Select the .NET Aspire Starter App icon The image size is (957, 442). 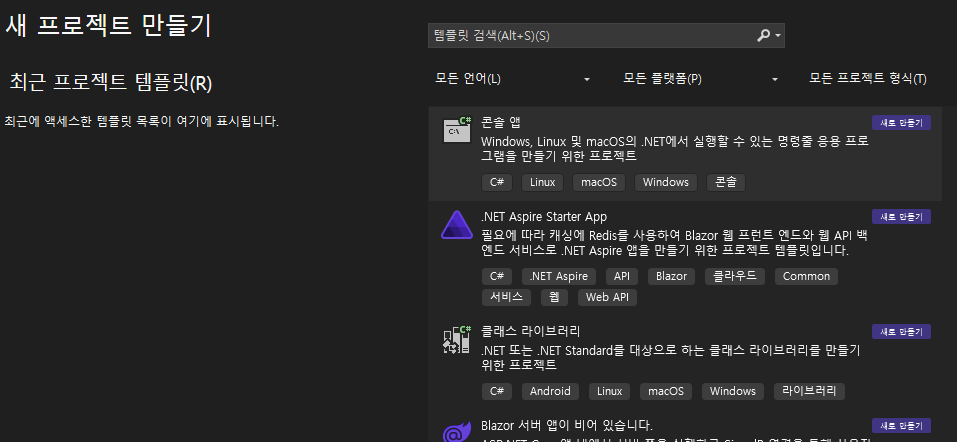(x=457, y=225)
